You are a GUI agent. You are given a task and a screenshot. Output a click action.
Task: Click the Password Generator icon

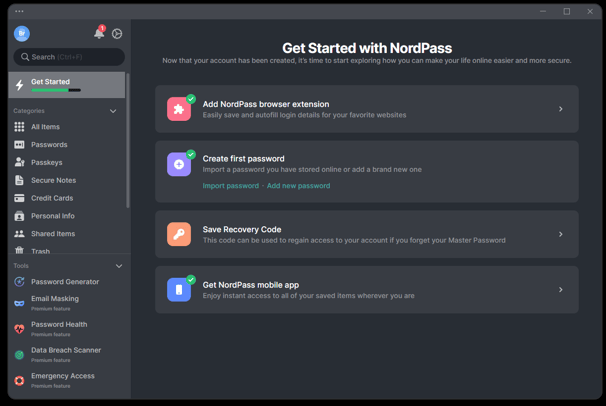[x=19, y=282]
